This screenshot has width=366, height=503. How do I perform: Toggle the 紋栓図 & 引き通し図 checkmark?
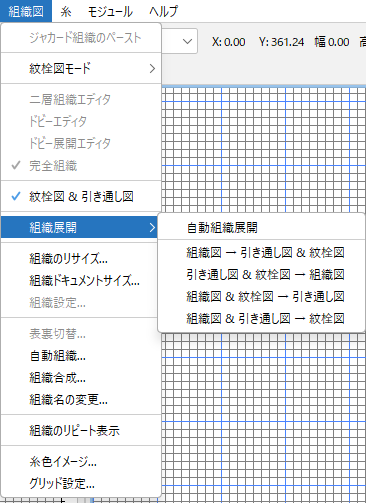click(x=81, y=197)
